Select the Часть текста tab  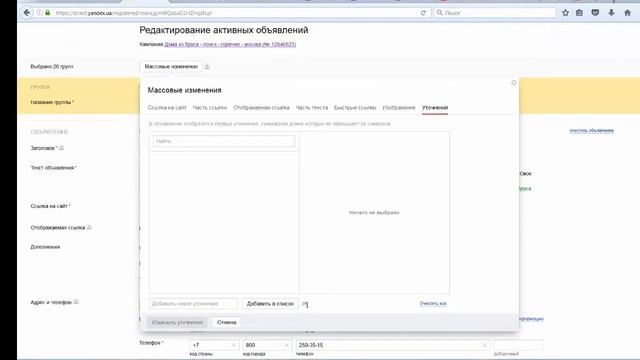312,108
